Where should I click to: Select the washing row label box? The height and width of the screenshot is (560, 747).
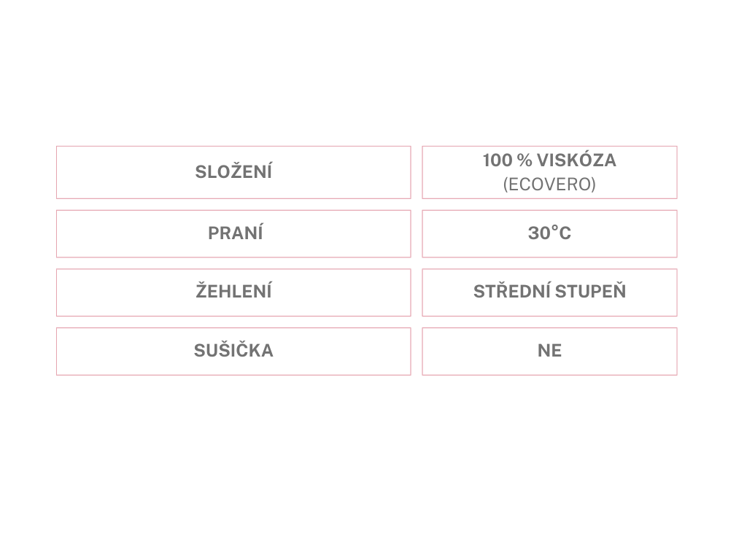coord(233,234)
